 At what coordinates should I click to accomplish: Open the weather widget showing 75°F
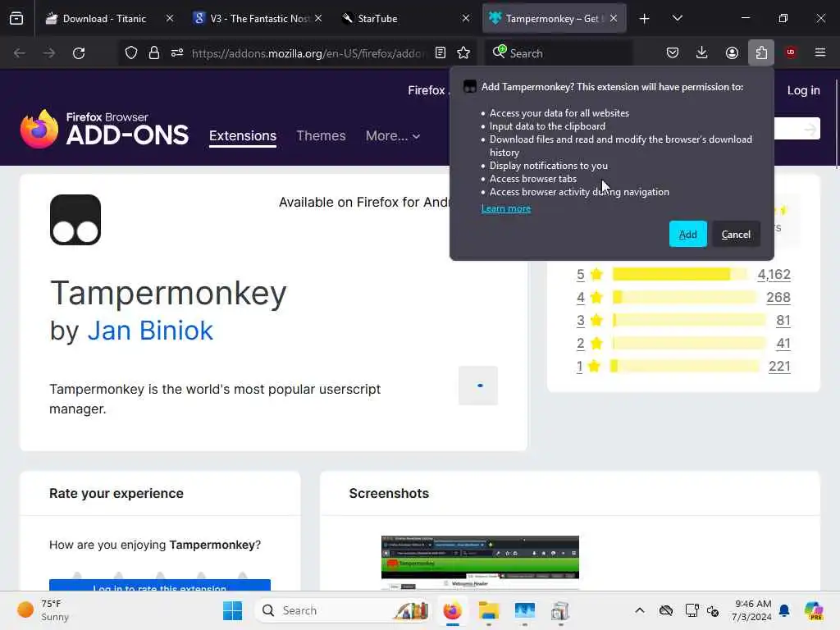(x=43, y=610)
